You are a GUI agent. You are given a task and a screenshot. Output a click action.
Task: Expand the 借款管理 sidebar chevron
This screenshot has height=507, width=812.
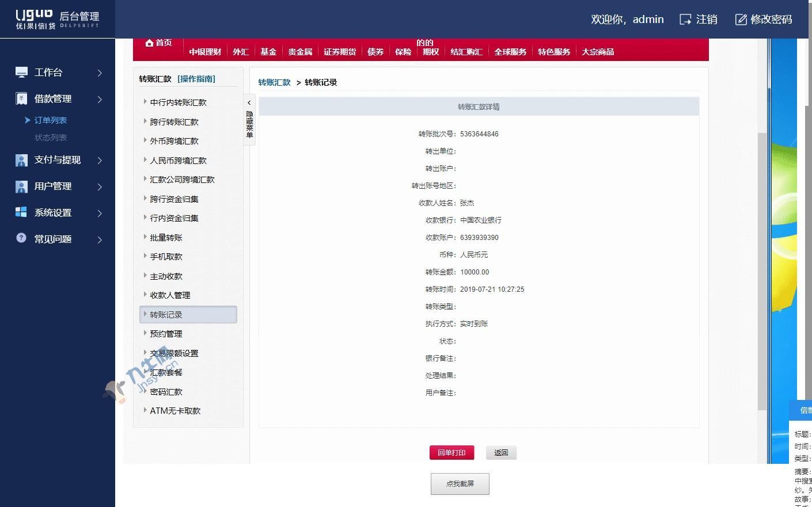tap(100, 100)
